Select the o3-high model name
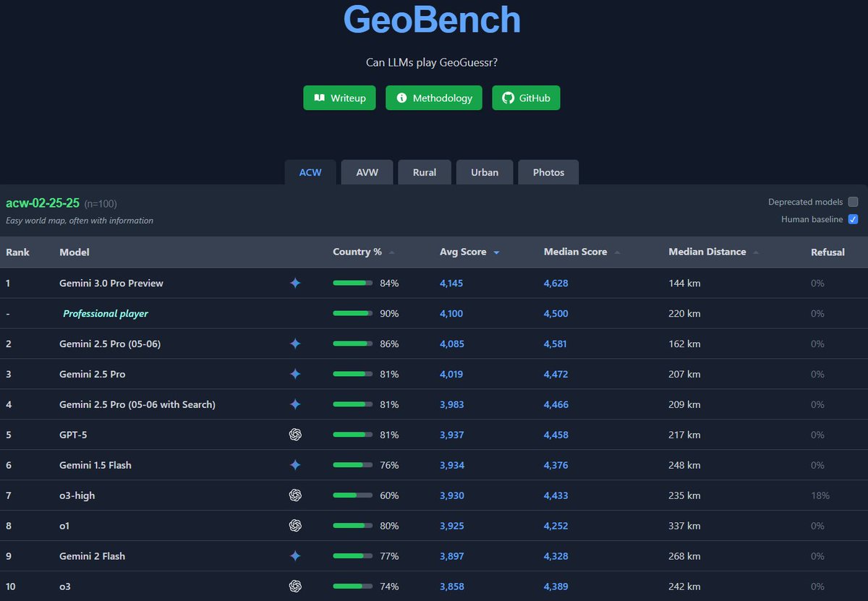 click(x=77, y=495)
